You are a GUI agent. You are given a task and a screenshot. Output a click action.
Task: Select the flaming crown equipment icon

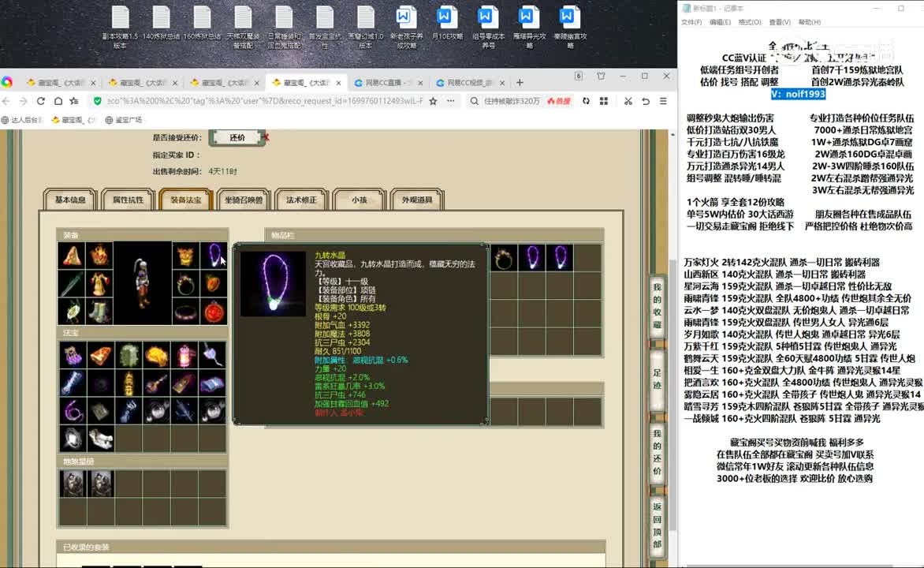pyautogui.click(x=99, y=256)
